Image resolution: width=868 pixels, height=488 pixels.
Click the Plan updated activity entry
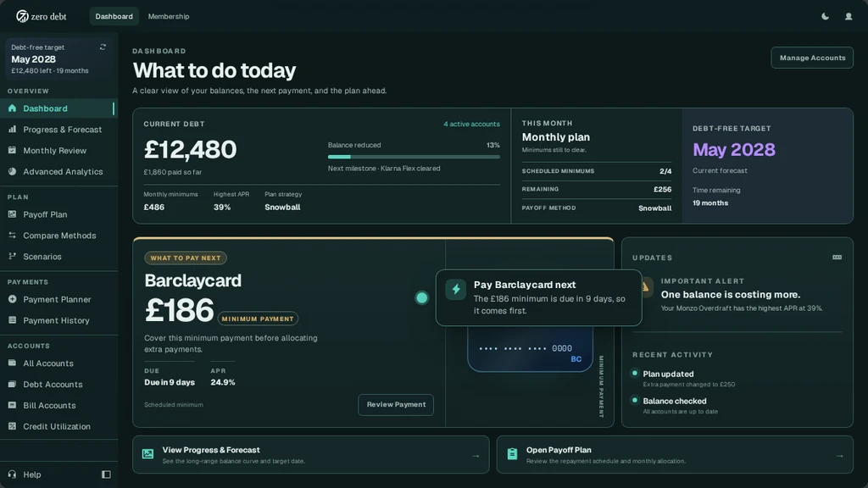tap(688, 379)
